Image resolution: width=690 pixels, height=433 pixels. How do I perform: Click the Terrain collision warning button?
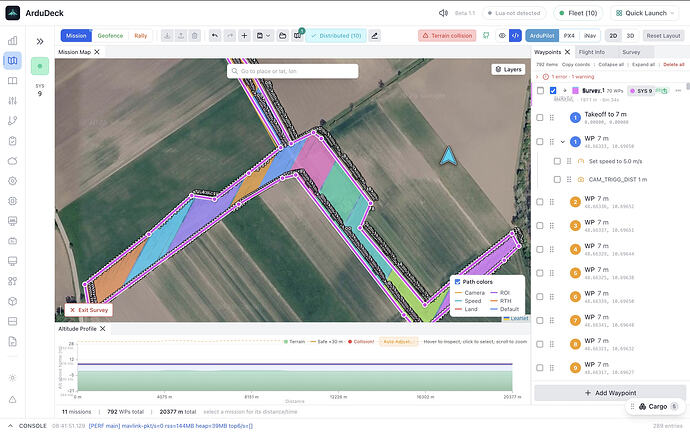(447, 36)
